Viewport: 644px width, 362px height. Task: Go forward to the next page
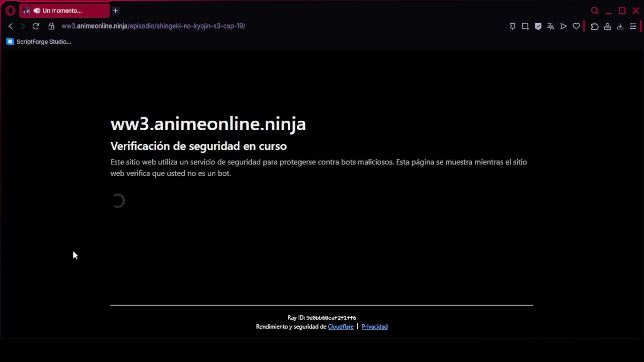23,26
